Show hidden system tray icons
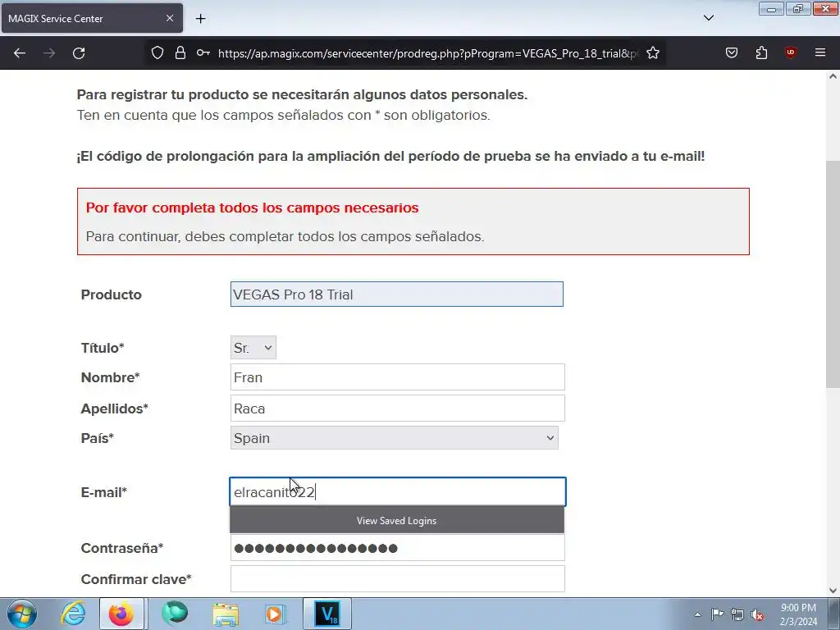The width and height of the screenshot is (840, 630). [x=697, y=614]
